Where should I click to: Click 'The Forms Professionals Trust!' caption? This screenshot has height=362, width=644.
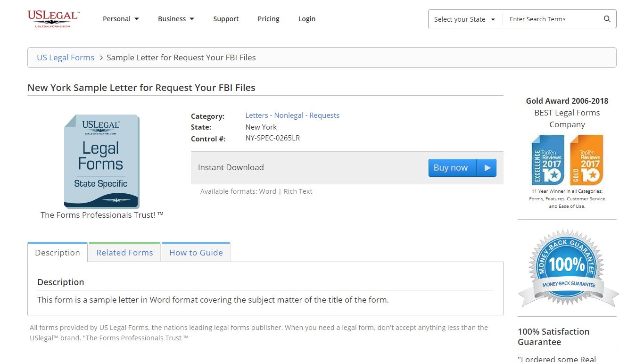click(x=102, y=215)
